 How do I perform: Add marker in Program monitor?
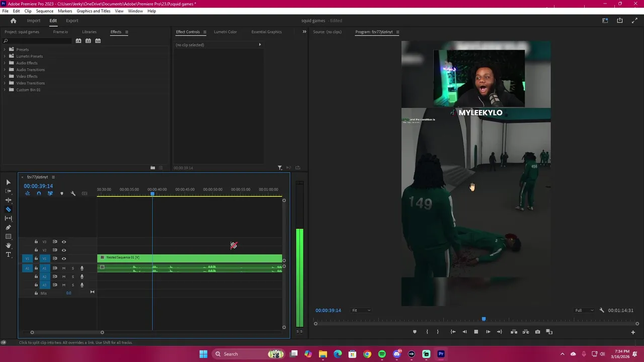point(415,332)
